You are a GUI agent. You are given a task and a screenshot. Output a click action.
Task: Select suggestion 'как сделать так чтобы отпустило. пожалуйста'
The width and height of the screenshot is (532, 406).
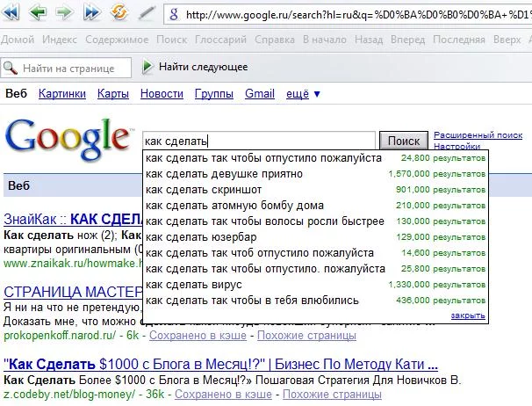(315, 269)
